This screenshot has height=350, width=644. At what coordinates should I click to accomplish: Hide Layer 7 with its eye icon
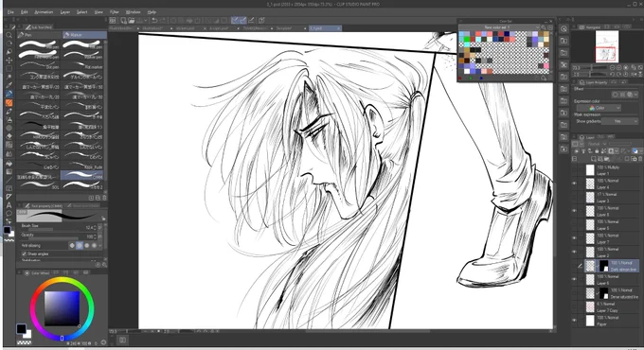coord(575,238)
